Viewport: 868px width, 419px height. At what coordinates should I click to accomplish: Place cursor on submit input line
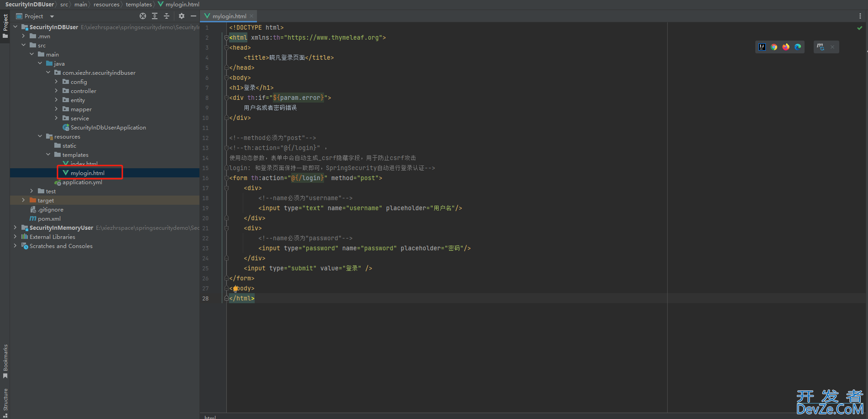click(x=308, y=269)
